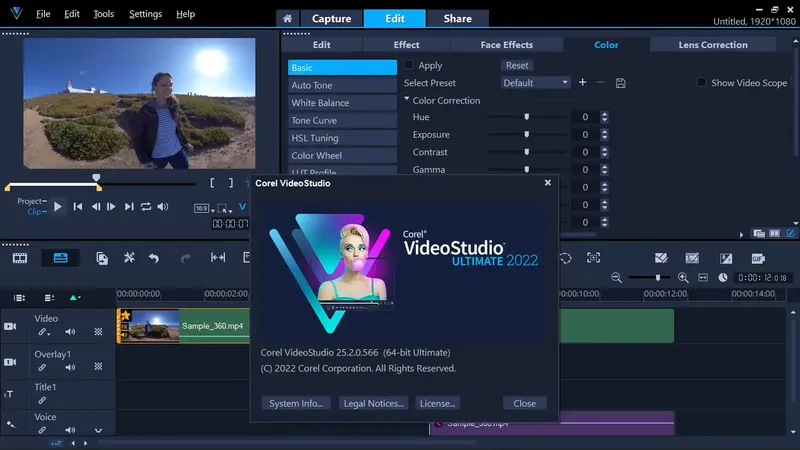Image resolution: width=800 pixels, height=450 pixels.
Task: Open Legal Notices in about dialog
Action: point(373,403)
